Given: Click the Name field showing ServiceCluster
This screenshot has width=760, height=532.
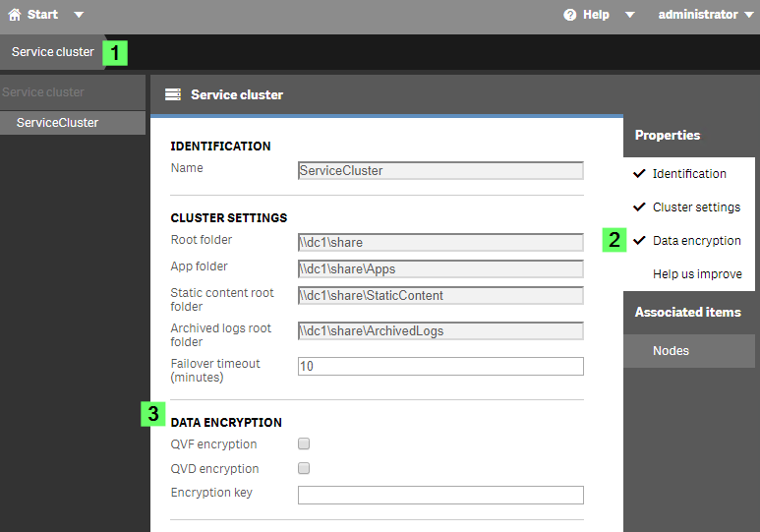Looking at the screenshot, I should point(440,171).
